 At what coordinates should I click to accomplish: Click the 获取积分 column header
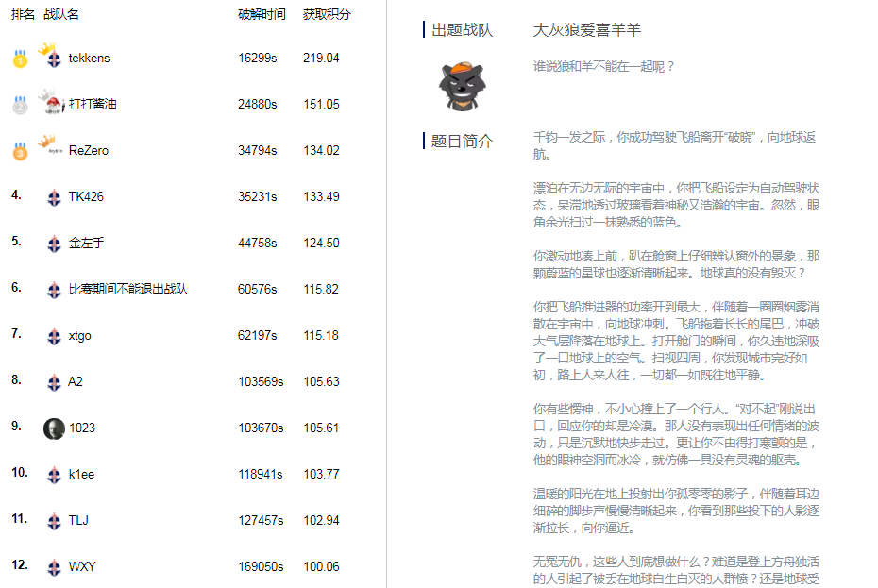[x=327, y=14]
